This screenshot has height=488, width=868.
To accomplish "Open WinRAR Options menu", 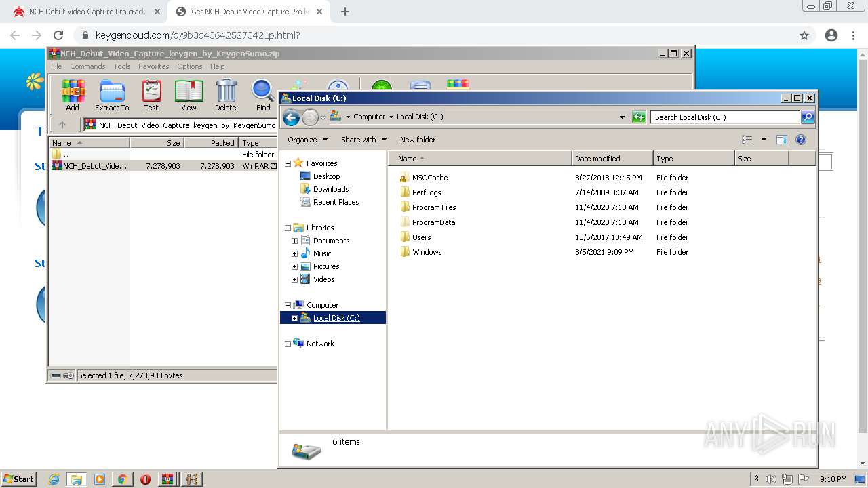I will pyautogui.click(x=190, y=66).
